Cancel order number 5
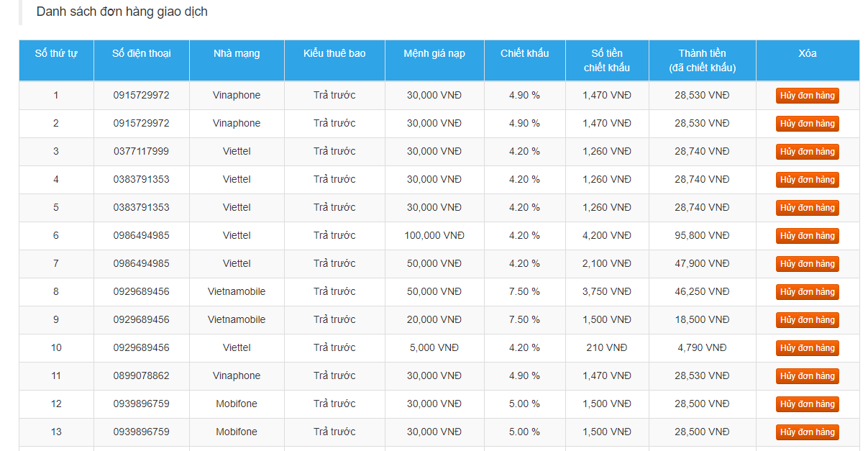Screen dimensions: 868x451 click(x=807, y=208)
